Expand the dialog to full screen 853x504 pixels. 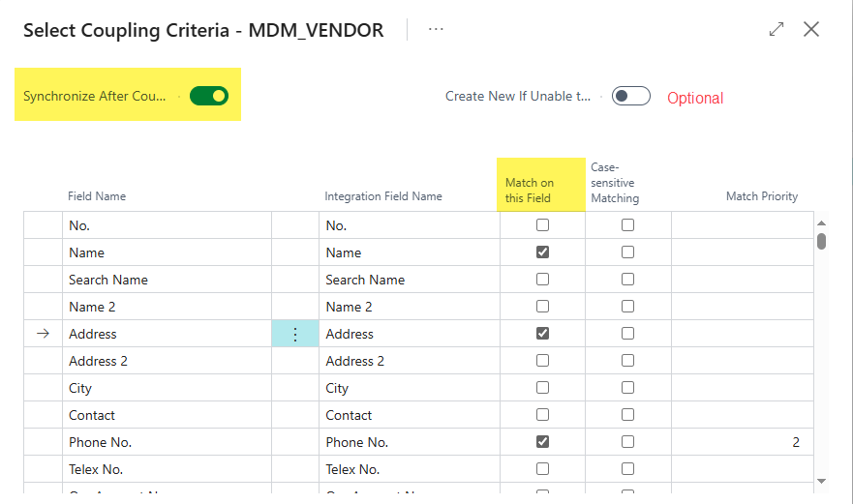(777, 29)
